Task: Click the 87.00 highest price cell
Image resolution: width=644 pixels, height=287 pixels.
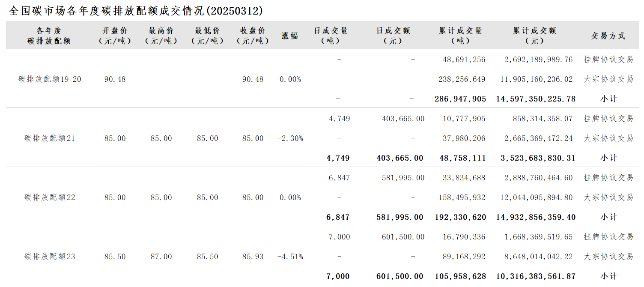Action: [x=161, y=257]
